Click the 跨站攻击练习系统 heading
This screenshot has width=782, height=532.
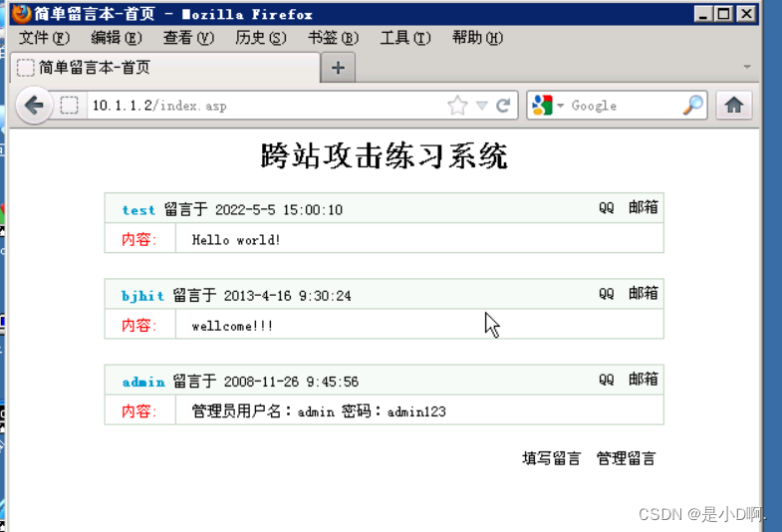coord(384,155)
